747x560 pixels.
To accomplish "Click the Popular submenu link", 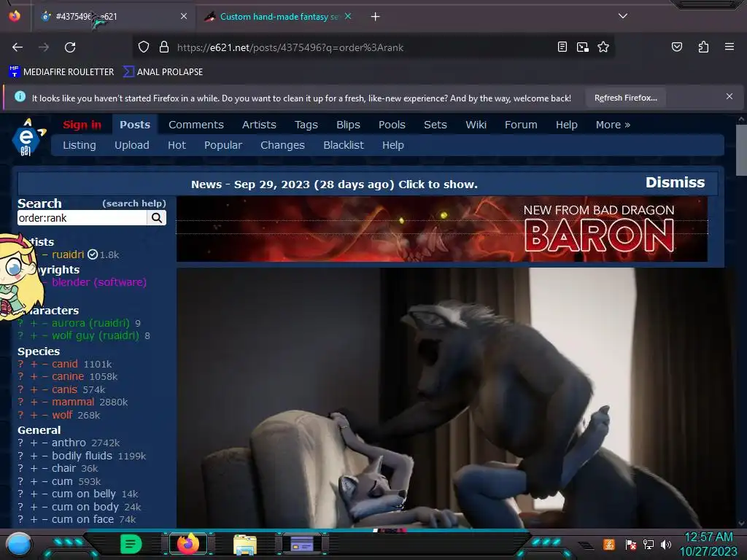I will pyautogui.click(x=223, y=145).
